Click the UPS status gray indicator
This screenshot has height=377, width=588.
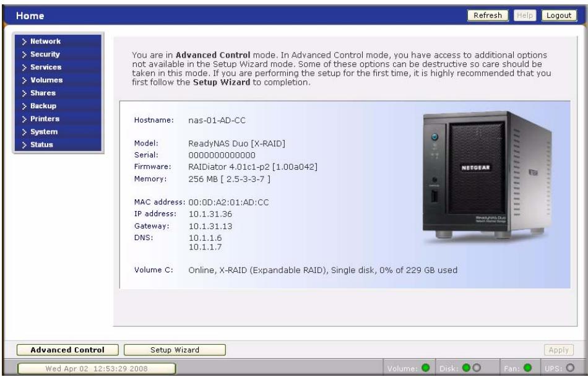(570, 368)
